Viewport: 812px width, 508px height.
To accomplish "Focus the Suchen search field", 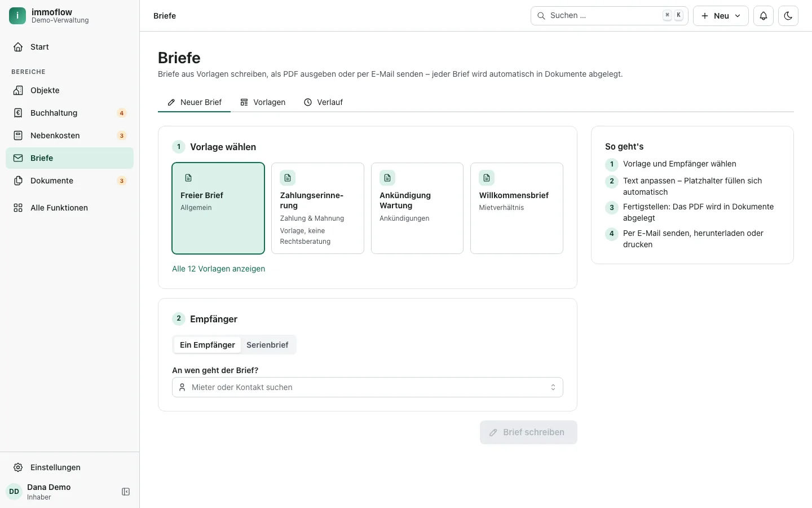I will click(x=609, y=16).
